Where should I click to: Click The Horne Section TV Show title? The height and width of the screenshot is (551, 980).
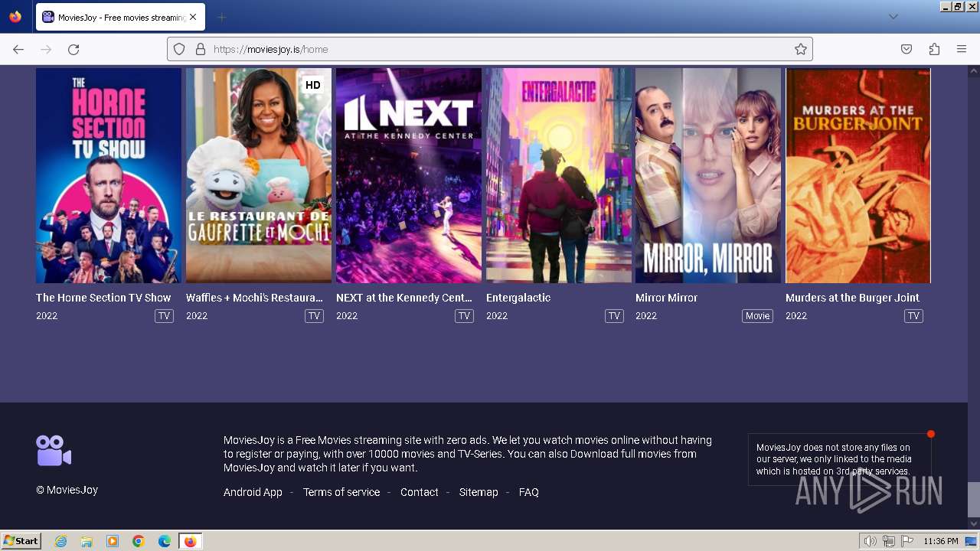[x=103, y=298]
